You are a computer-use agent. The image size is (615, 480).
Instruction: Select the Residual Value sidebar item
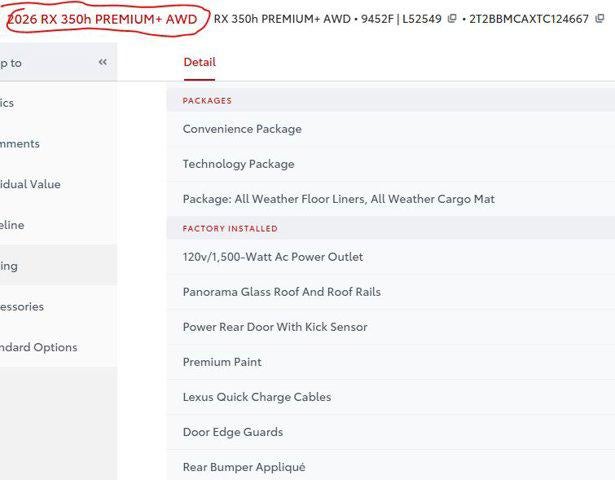30,184
